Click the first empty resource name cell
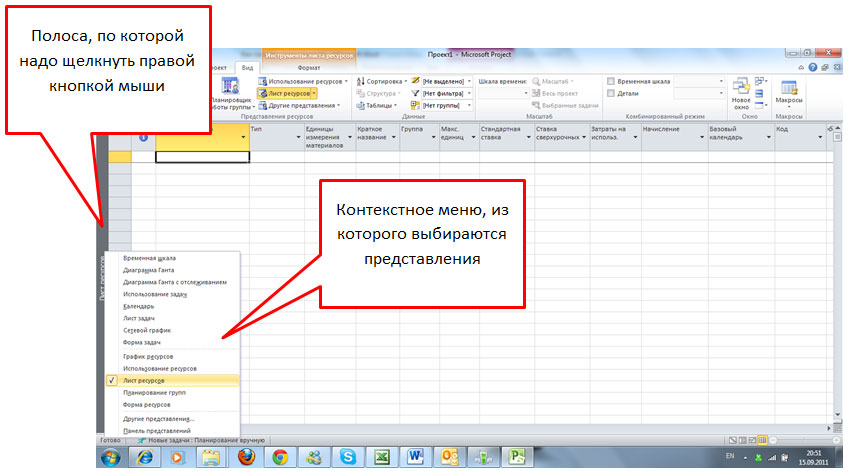Image resolution: width=857 pixels, height=471 pixels. (x=202, y=157)
